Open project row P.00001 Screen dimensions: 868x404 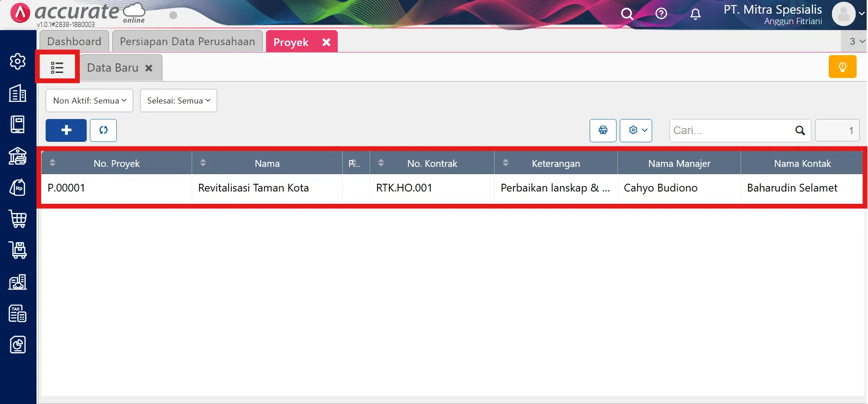(x=452, y=188)
